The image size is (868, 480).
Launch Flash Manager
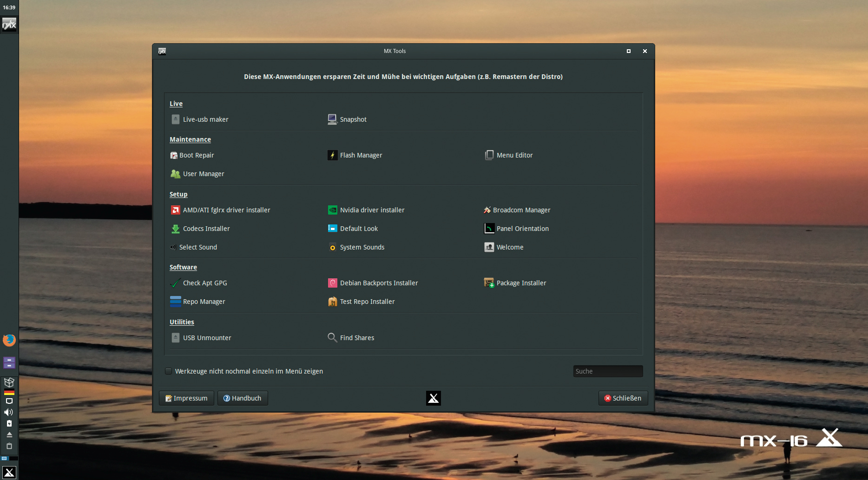[355, 155]
